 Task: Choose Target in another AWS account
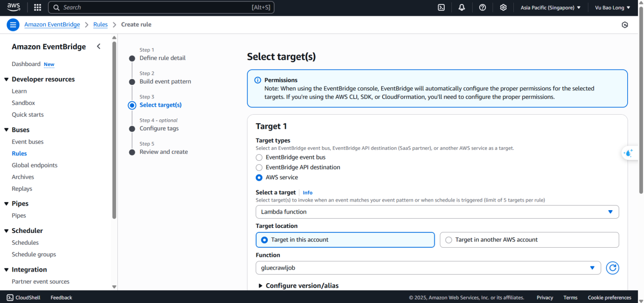[x=529, y=240]
